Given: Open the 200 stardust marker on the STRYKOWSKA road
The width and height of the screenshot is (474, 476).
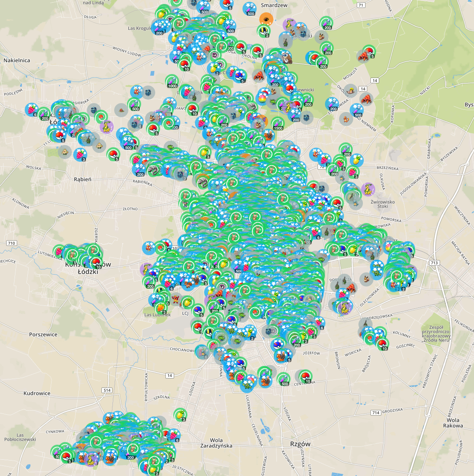Looking at the screenshot, I should click(332, 104).
